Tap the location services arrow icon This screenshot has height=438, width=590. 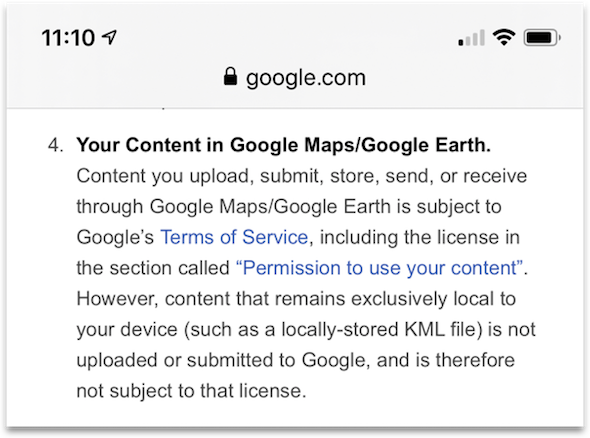coord(109,37)
